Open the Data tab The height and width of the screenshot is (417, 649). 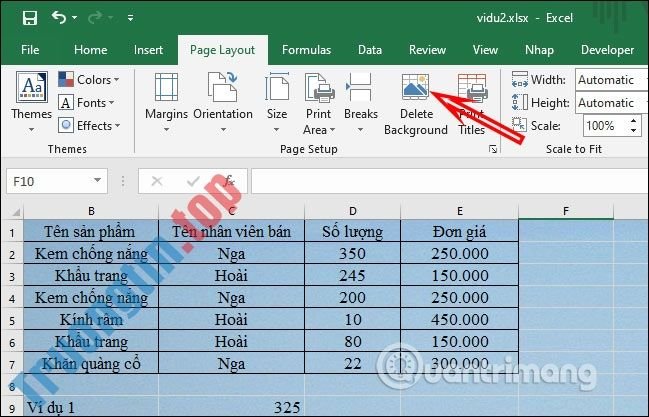coord(370,50)
